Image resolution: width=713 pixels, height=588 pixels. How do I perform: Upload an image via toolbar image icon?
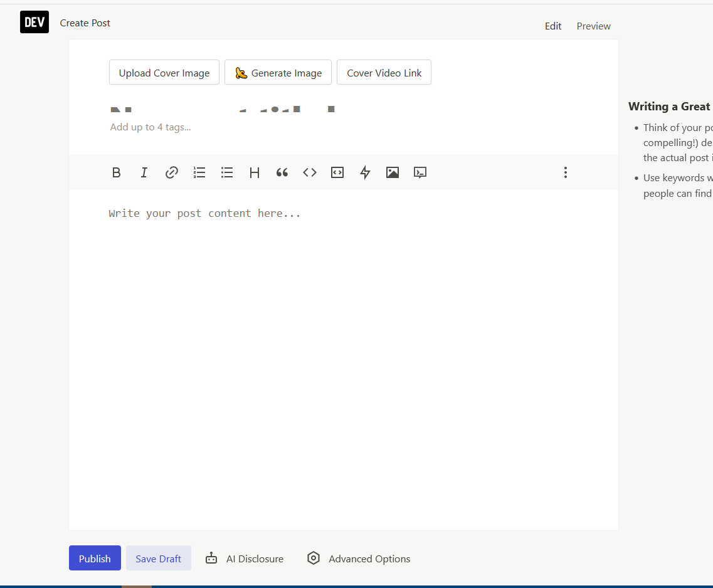(393, 172)
